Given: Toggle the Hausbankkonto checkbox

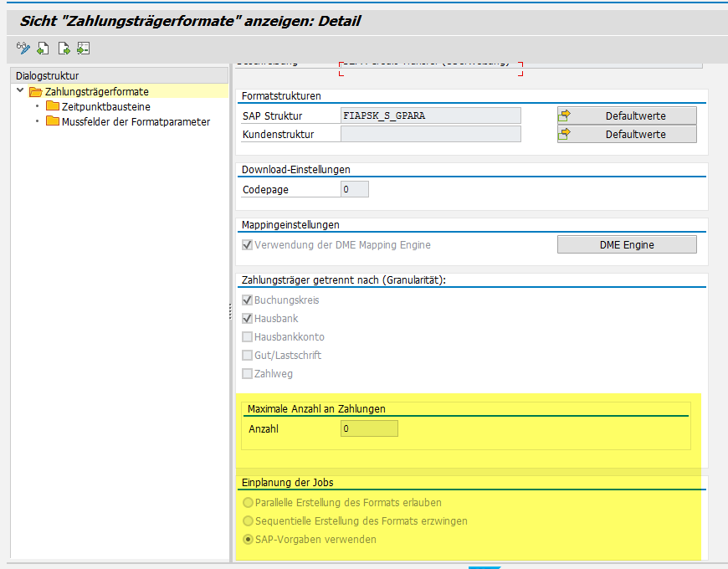Looking at the screenshot, I should [247, 337].
